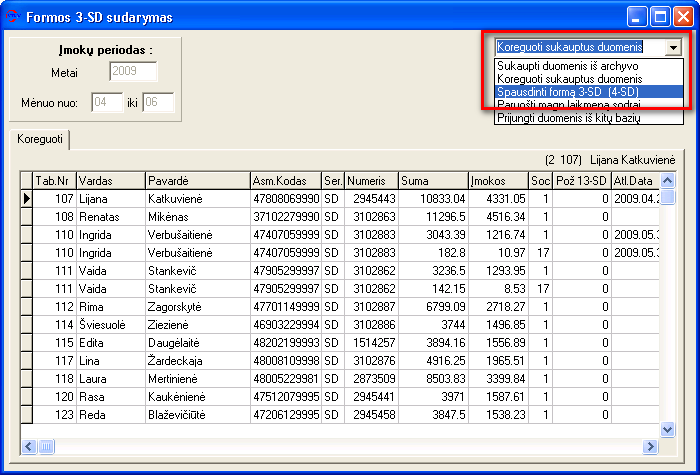Click the Tab.Nr column header
Viewport: 700px width, 475px height.
pyautogui.click(x=54, y=181)
